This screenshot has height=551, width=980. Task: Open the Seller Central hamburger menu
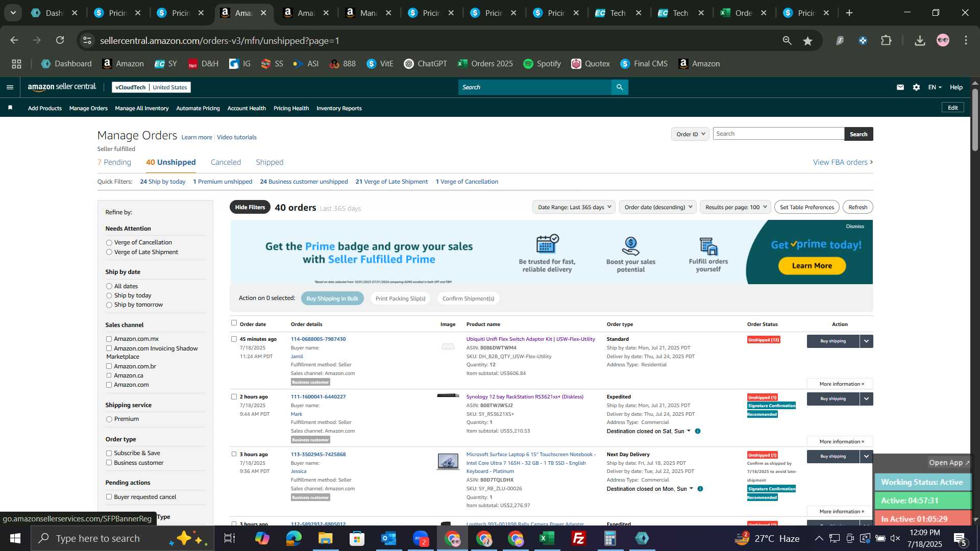tap(10, 87)
